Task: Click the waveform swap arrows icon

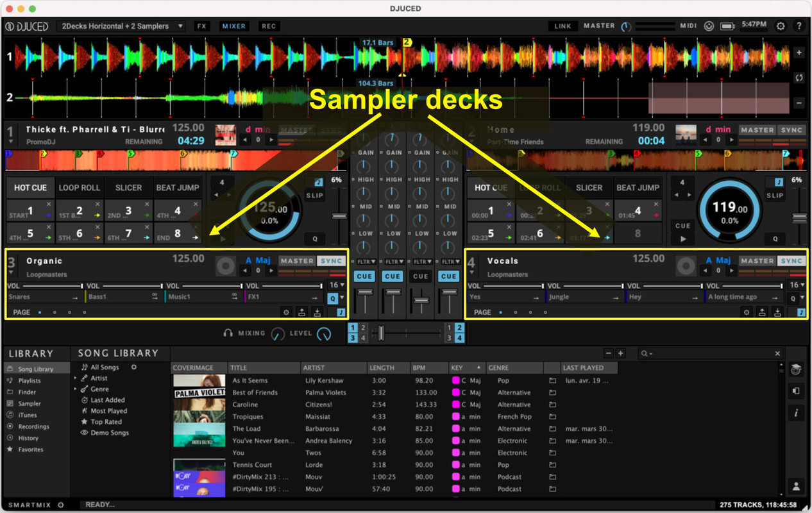Action: click(799, 78)
